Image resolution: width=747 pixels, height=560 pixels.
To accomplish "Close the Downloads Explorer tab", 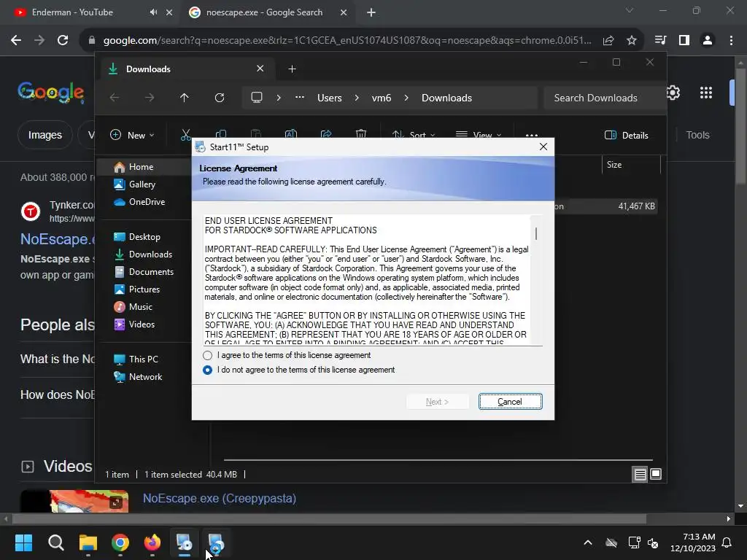I will click(x=260, y=69).
